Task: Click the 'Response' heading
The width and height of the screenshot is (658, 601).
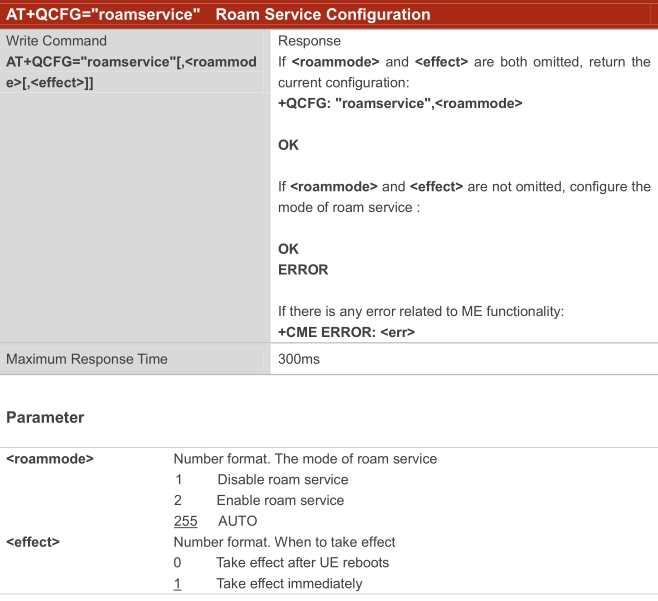Action: (x=309, y=41)
